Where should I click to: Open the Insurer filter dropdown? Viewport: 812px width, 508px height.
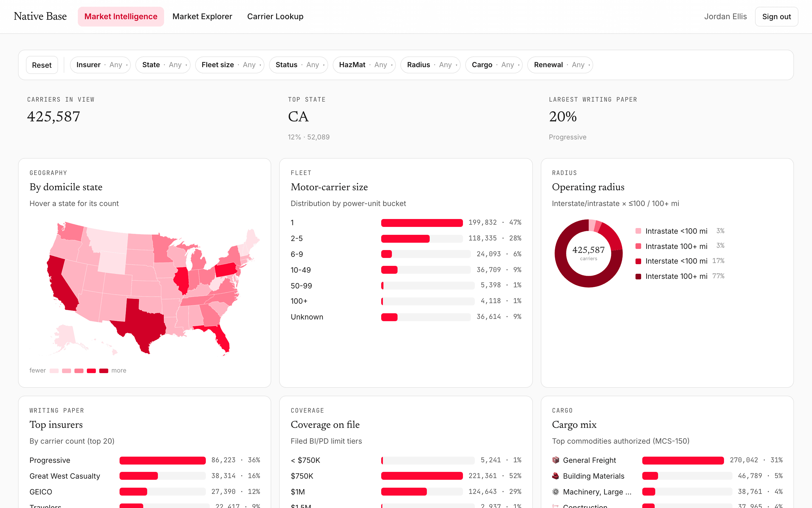pyautogui.click(x=100, y=65)
